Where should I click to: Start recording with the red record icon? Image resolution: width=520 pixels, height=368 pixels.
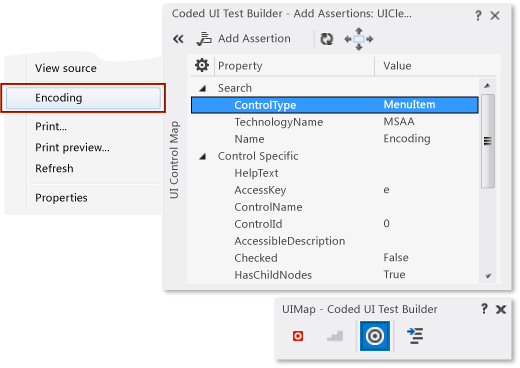(298, 336)
